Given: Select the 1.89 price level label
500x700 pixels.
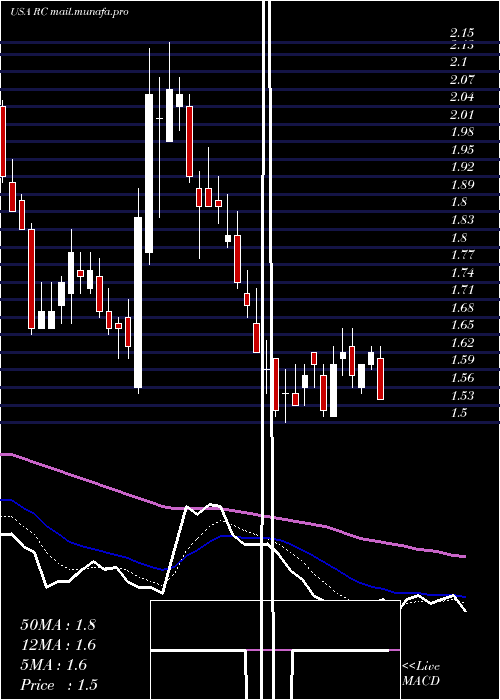Looking at the screenshot, I should pos(462,184).
